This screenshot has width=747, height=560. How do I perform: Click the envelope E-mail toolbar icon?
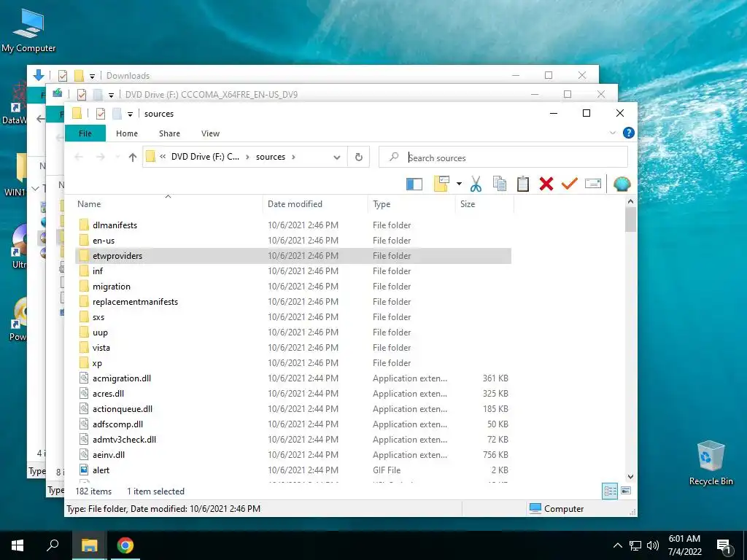[x=592, y=183]
